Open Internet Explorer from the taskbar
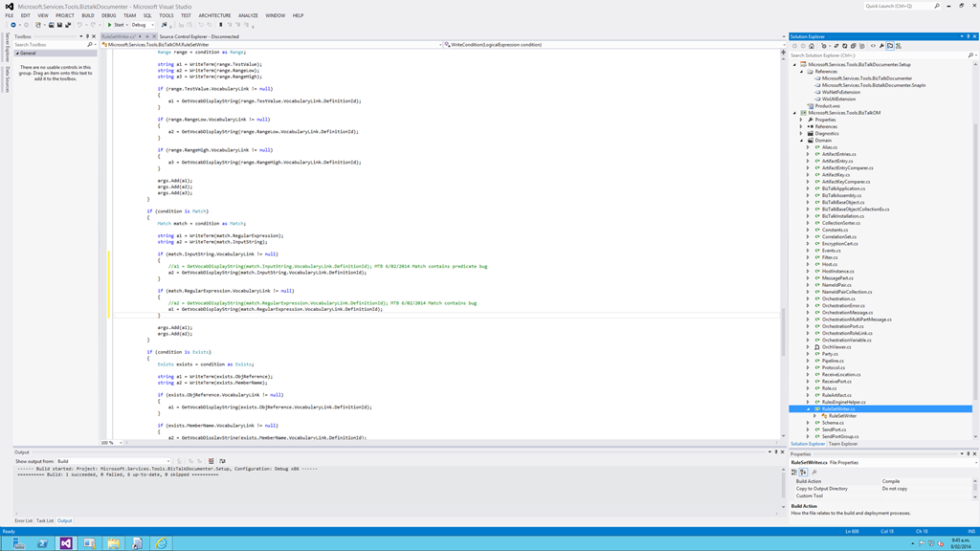 161,543
